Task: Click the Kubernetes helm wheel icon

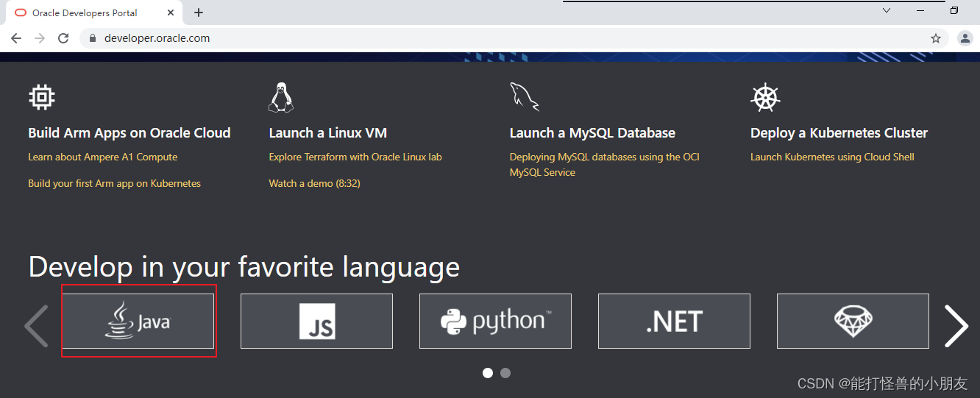Action: [x=765, y=97]
